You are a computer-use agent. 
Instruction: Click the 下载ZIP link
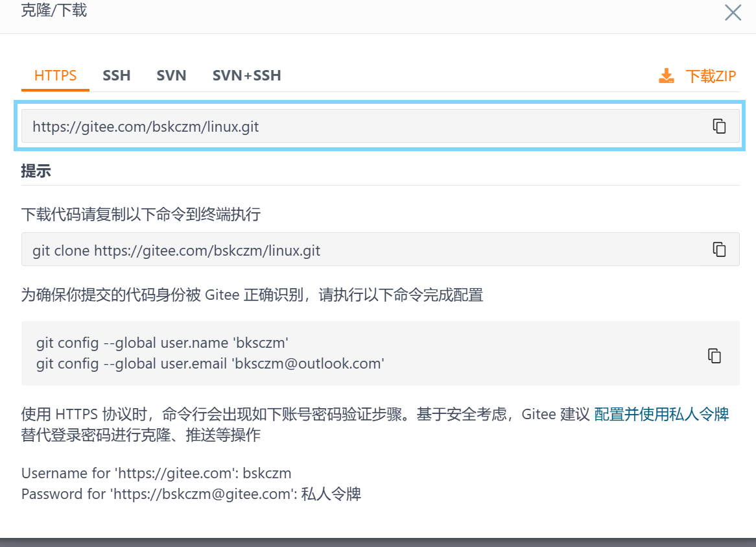pos(711,76)
